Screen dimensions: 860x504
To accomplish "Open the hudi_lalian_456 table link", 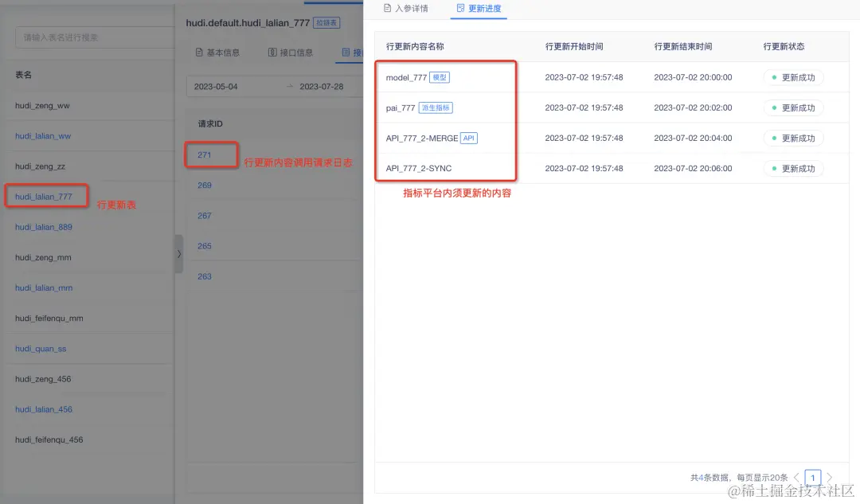I will tap(43, 409).
